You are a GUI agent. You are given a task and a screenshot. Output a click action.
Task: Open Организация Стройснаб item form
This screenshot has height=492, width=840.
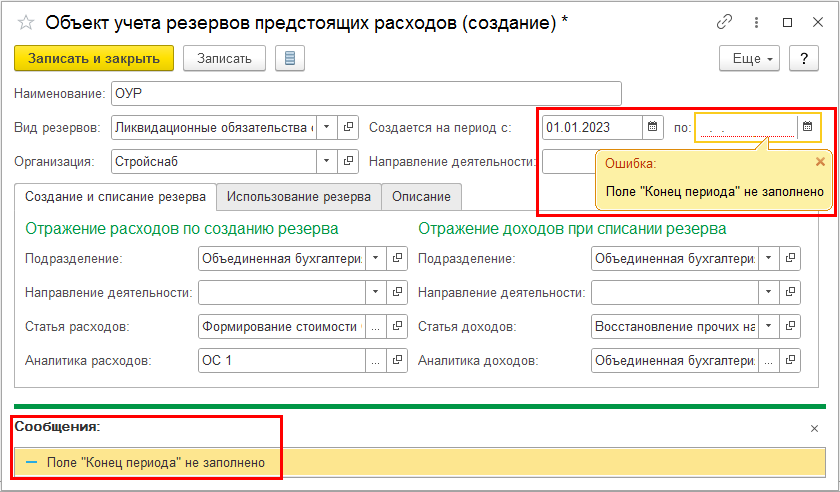point(348,161)
